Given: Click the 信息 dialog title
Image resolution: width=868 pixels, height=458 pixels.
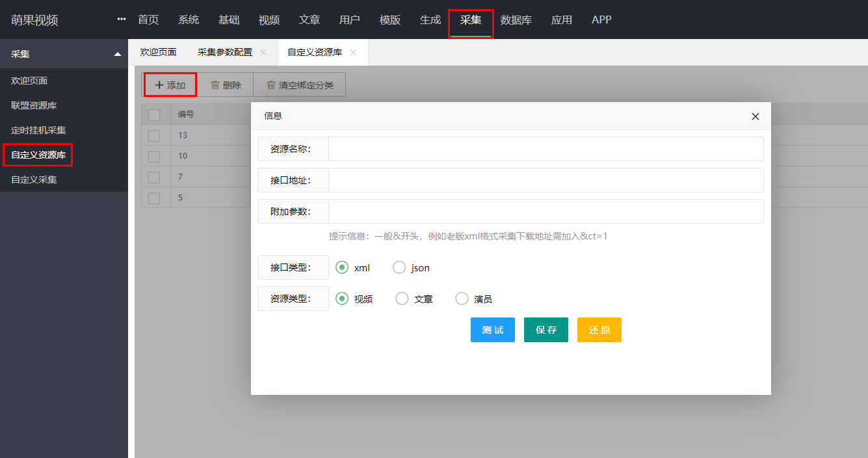Looking at the screenshot, I should 273,116.
